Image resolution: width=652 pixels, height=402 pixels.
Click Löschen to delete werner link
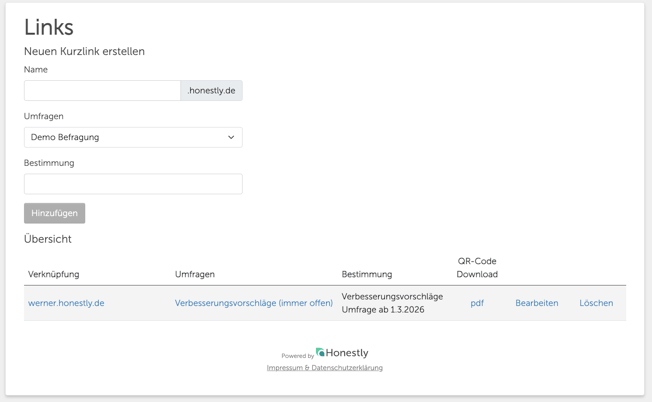(x=596, y=303)
